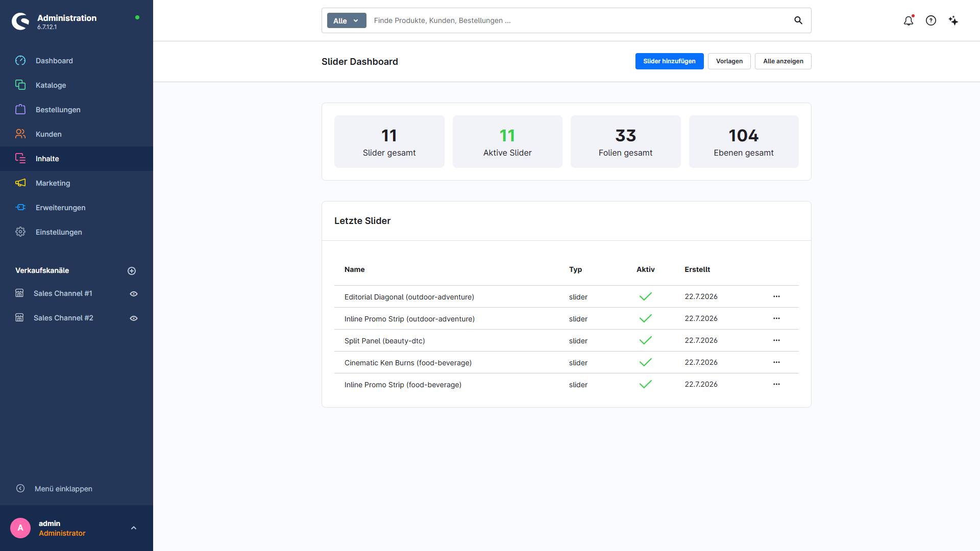Open actions menu for Split Panel row
The height and width of the screenshot is (551, 980).
point(776,340)
